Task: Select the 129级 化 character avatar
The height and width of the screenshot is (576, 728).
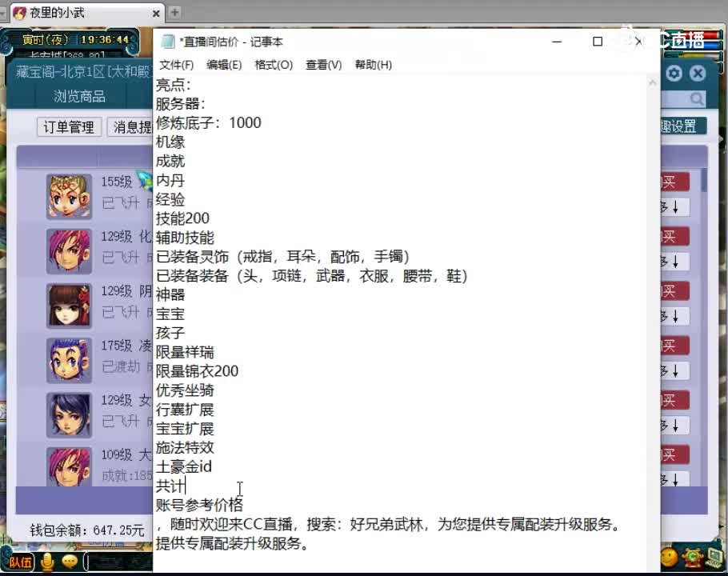Action: click(x=69, y=251)
